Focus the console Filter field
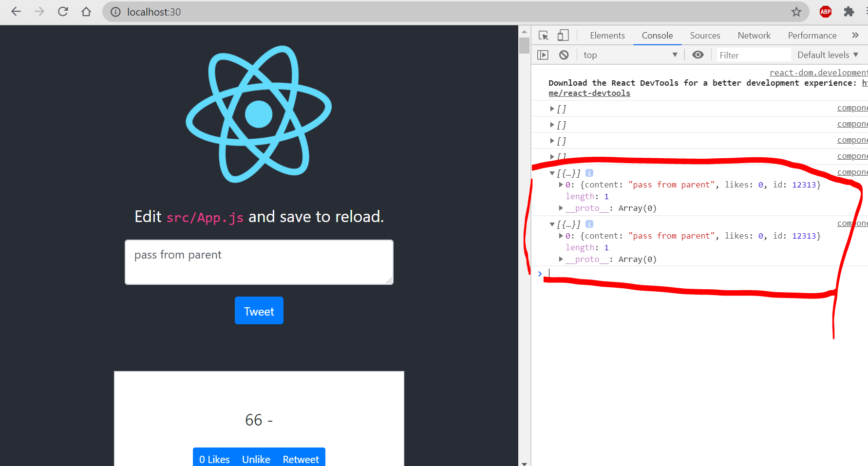This screenshot has width=868, height=466. [754, 55]
